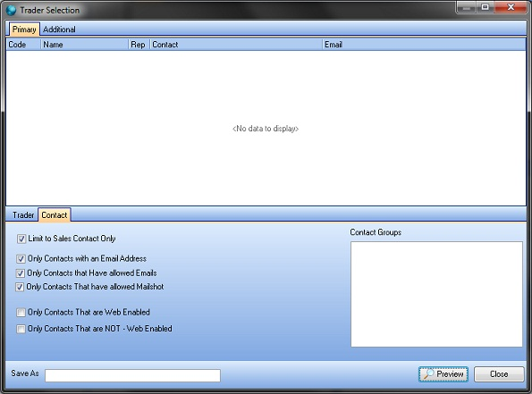Image resolution: width=532 pixels, height=394 pixels.
Task: Uncheck Only Contacts That have allowed Mailshot
Action: [20, 287]
